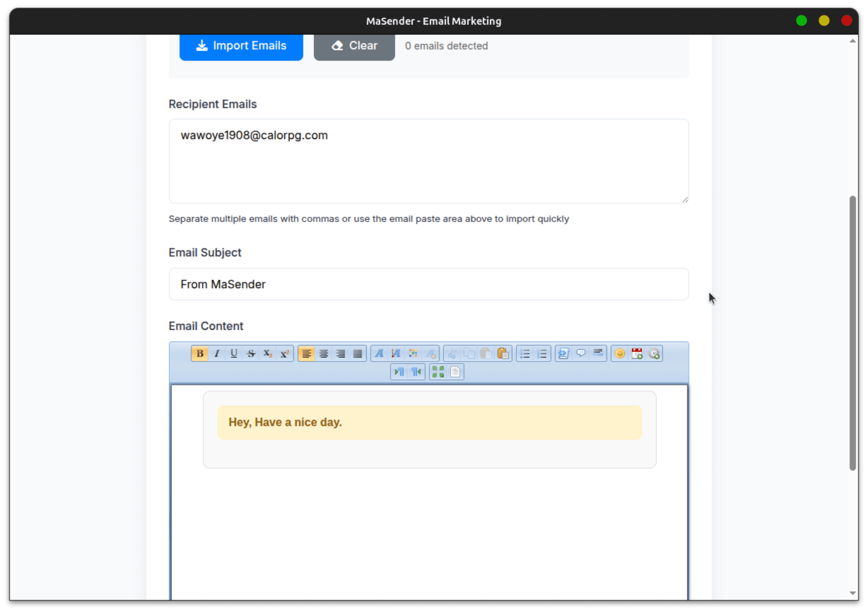Copy the selected text
This screenshot has width=868, height=612.
click(x=469, y=354)
